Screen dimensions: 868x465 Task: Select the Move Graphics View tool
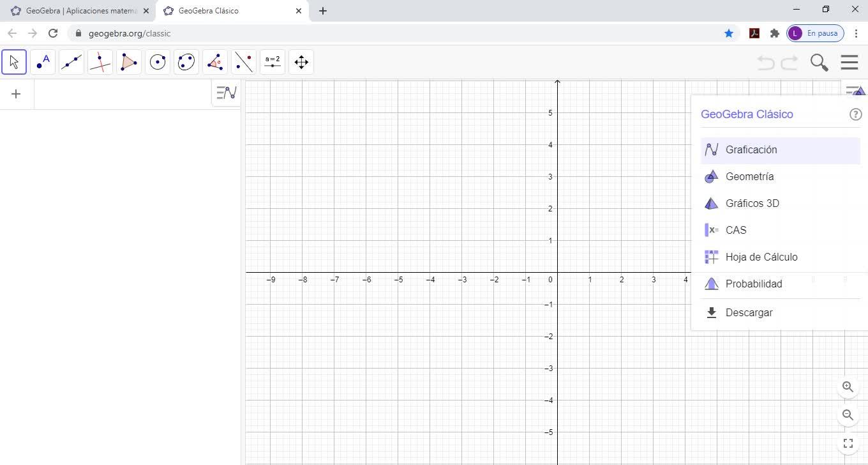click(x=301, y=62)
